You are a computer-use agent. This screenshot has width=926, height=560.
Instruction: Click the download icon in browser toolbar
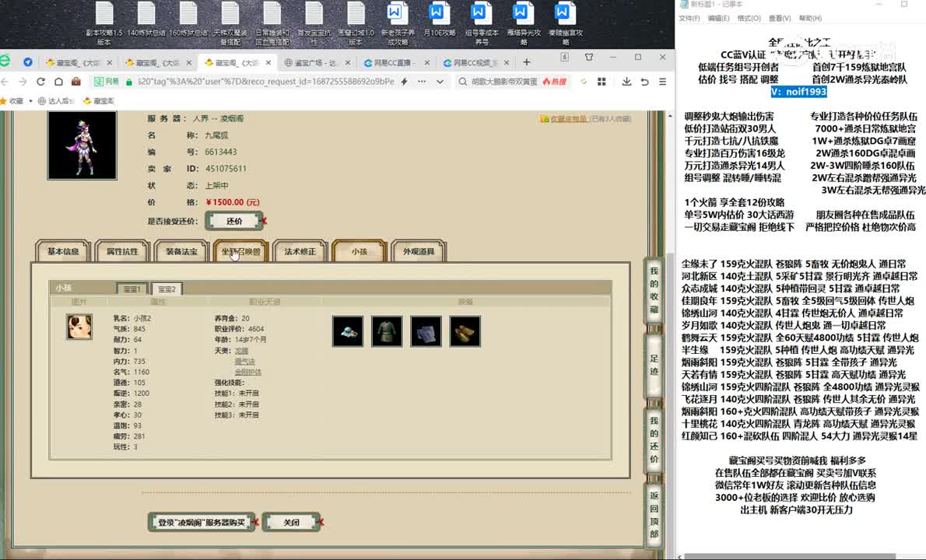coord(625,82)
